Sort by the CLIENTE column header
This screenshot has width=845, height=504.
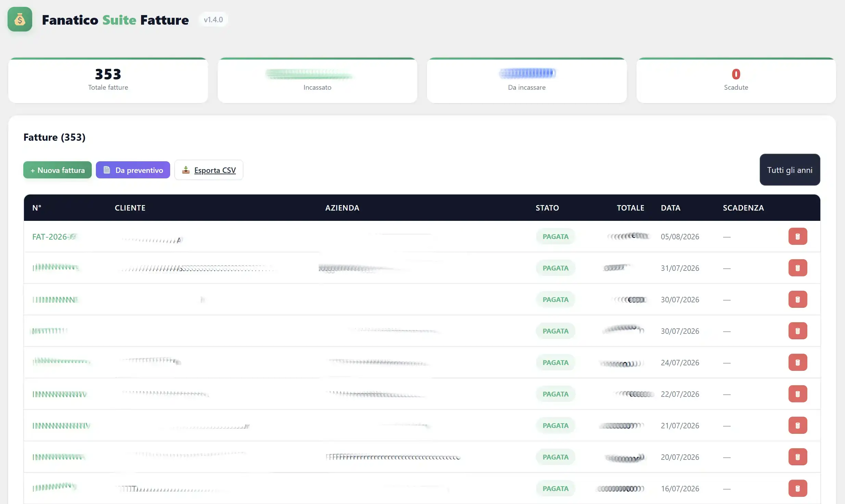[130, 208]
